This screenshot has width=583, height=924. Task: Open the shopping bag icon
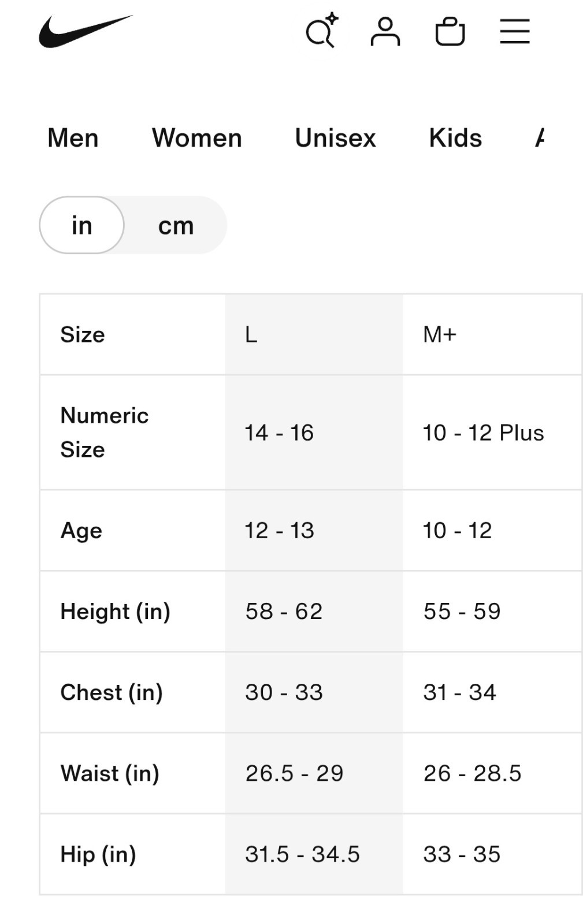pyautogui.click(x=450, y=31)
